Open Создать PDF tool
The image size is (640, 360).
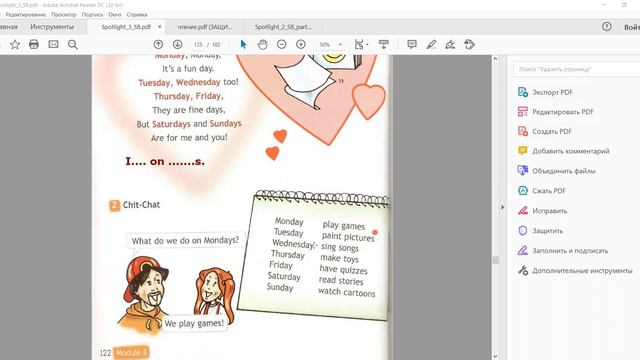pyautogui.click(x=552, y=131)
